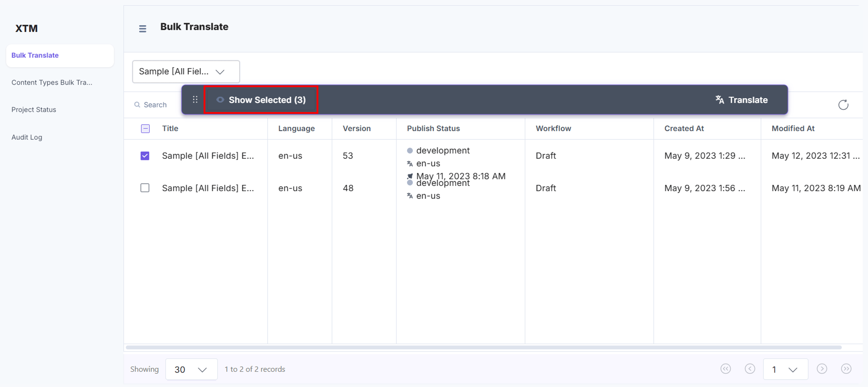Viewport: 868px width, 387px height.
Task: Click the May 11, 2023 8:19 AM modified date
Action: (816, 188)
